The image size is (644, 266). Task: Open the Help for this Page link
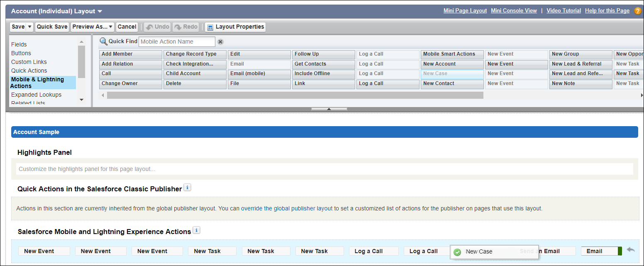coord(607,11)
